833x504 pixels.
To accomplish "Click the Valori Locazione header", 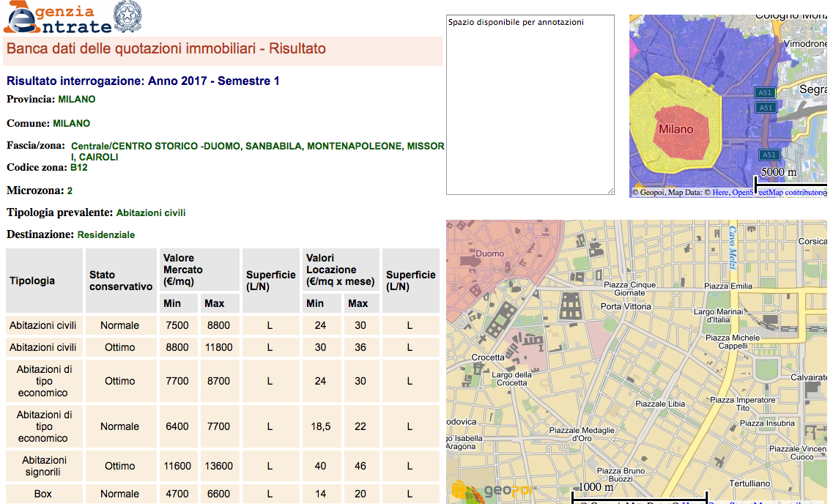I will point(341,270).
